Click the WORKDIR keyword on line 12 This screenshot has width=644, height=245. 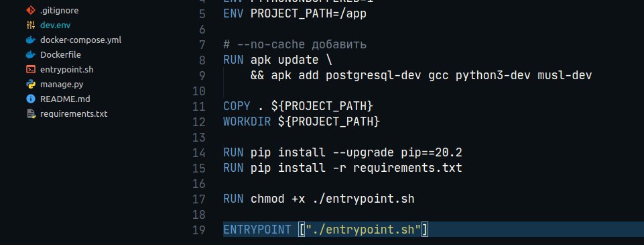coord(247,121)
